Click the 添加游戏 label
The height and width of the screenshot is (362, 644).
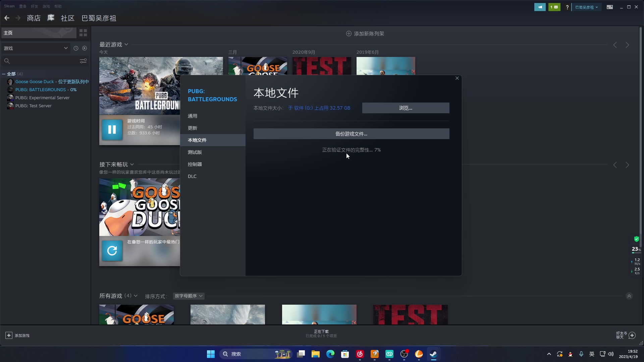coord(22,336)
